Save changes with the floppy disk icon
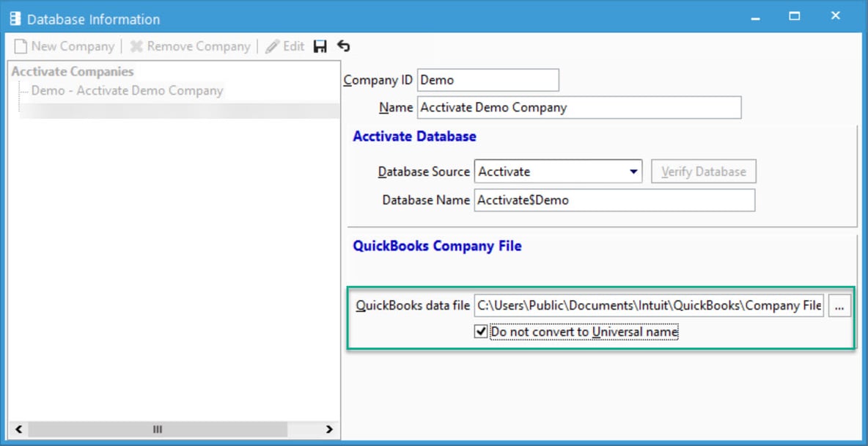Image resolution: width=868 pixels, height=446 pixels. click(x=320, y=45)
